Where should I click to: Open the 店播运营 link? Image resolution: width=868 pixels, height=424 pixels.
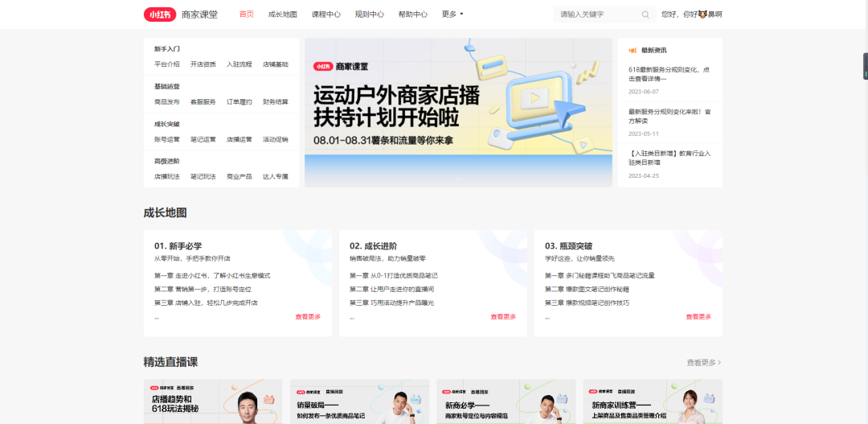240,140
